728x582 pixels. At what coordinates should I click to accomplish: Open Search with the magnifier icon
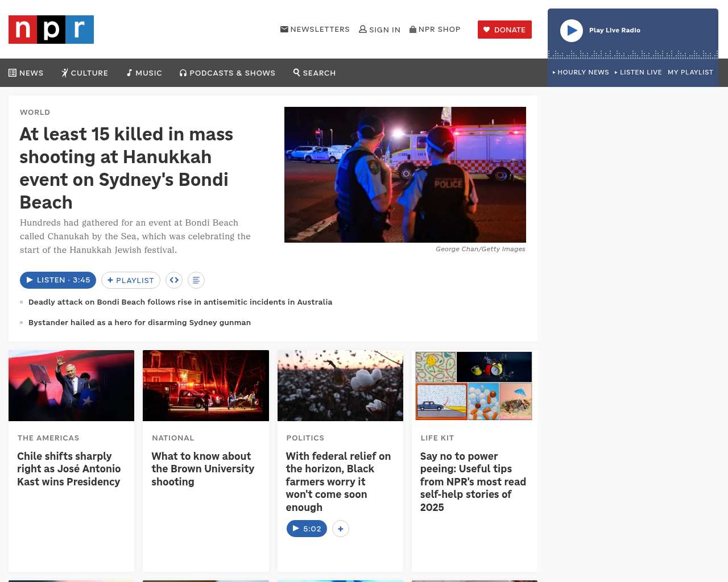pyautogui.click(x=315, y=73)
